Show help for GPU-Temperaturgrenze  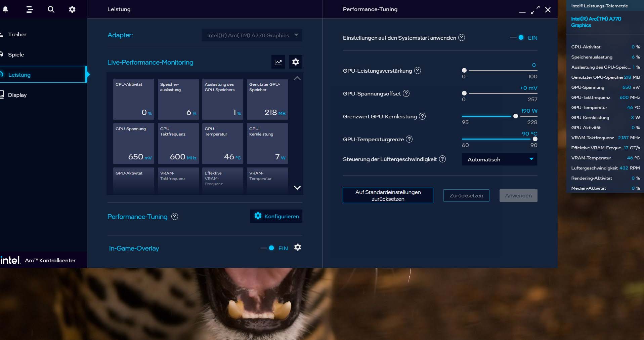tap(409, 139)
